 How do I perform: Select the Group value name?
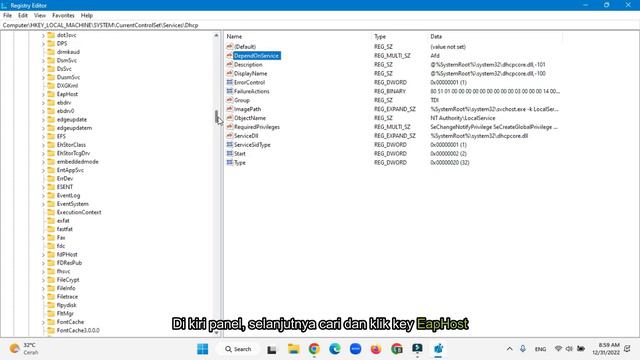click(242, 100)
